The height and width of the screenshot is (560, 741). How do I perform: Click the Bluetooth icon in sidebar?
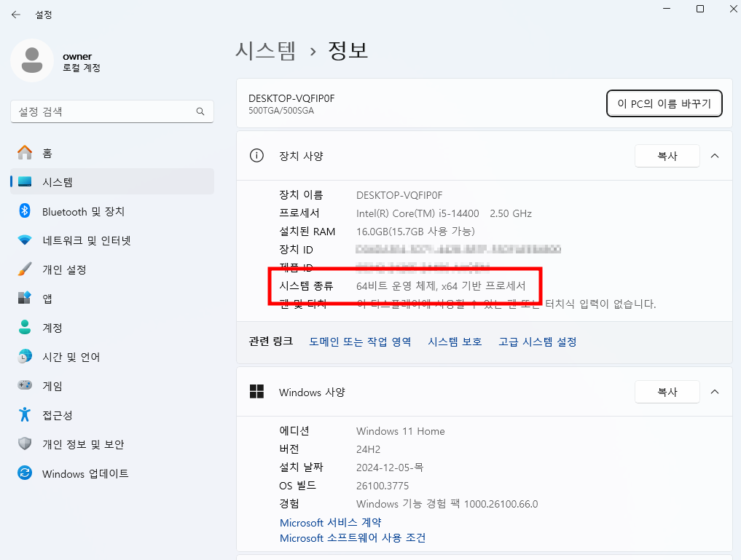(25, 210)
